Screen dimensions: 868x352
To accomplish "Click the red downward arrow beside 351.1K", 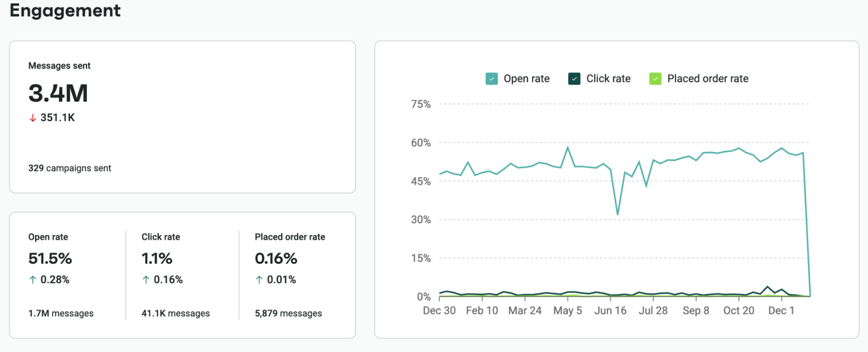I will [x=32, y=117].
